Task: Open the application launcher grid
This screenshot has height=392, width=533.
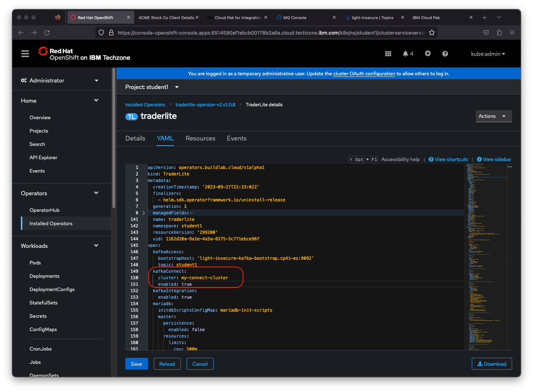Action: click(388, 53)
